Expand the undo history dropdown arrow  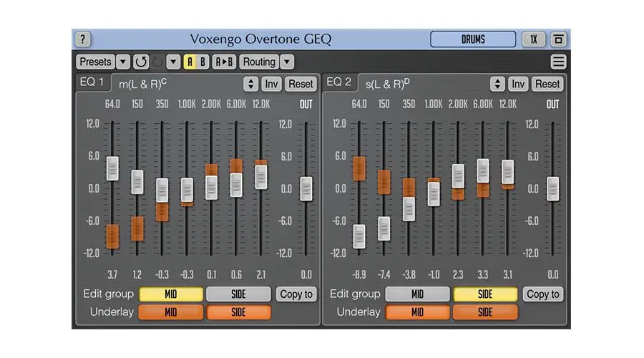173,62
